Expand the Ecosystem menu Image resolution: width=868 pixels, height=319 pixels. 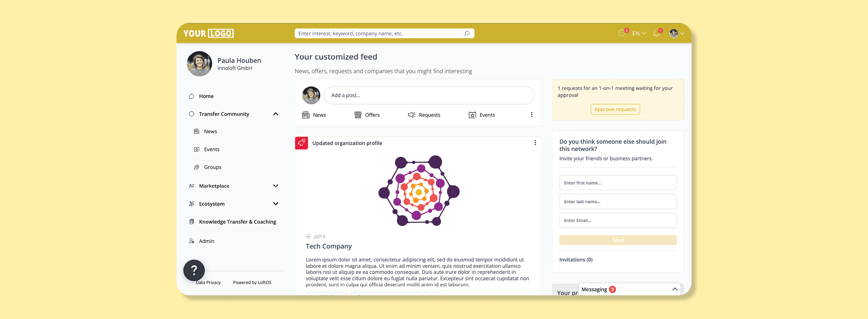(x=275, y=204)
